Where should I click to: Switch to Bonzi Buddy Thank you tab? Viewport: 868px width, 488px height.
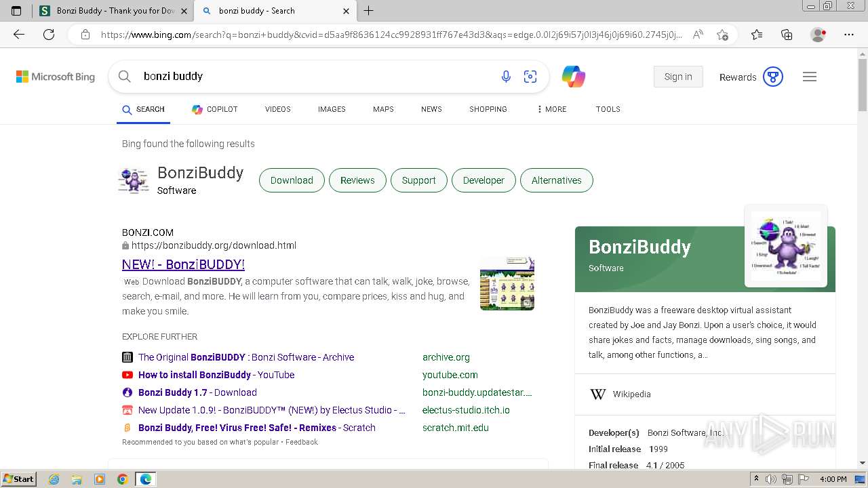(x=112, y=11)
